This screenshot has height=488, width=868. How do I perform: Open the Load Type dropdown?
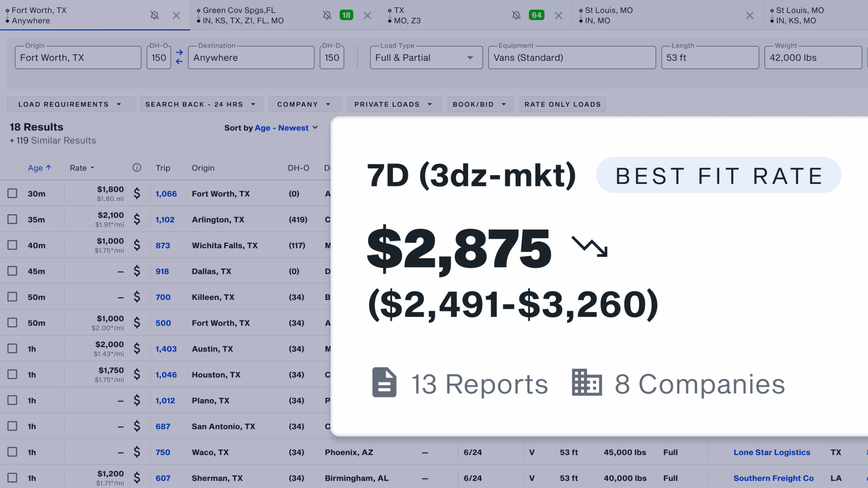point(470,58)
